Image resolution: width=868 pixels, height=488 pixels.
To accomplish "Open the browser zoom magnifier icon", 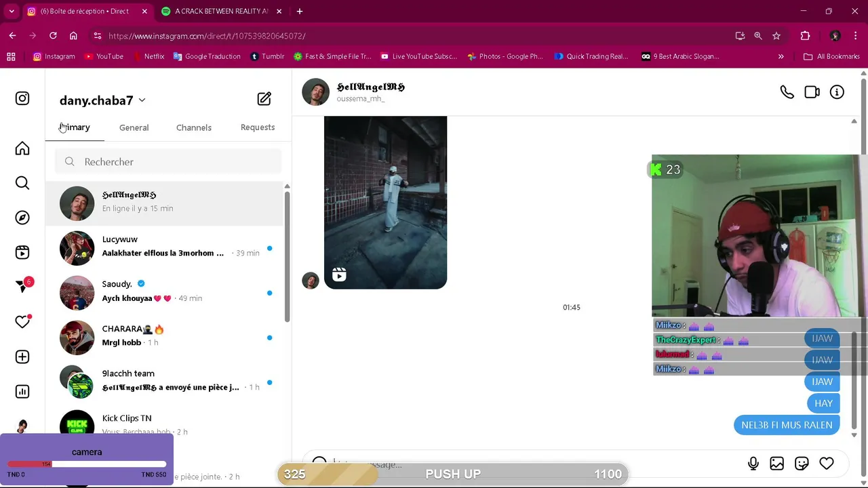I will pos(758,36).
